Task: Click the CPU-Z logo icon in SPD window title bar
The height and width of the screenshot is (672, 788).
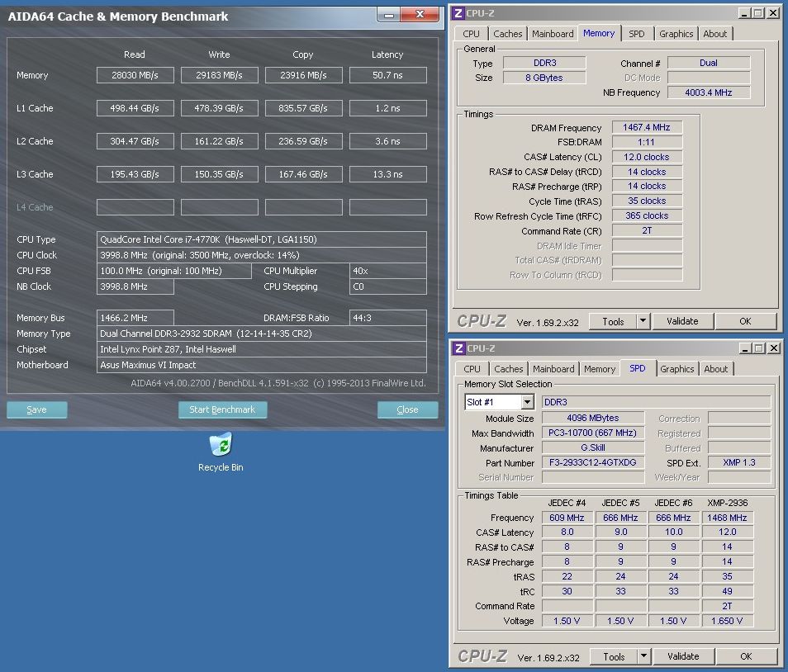Action: (459, 348)
